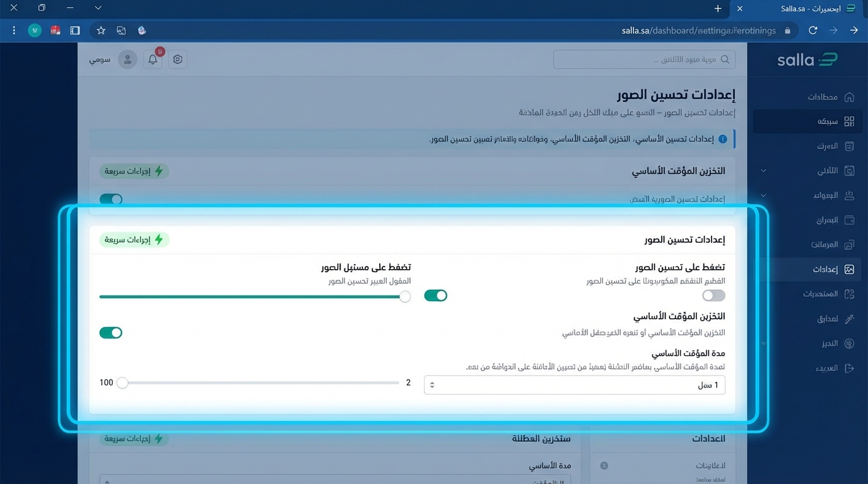The width and height of the screenshot is (868, 484).
Task: Expand the البعواند sidebar section chevron
Action: point(763,195)
